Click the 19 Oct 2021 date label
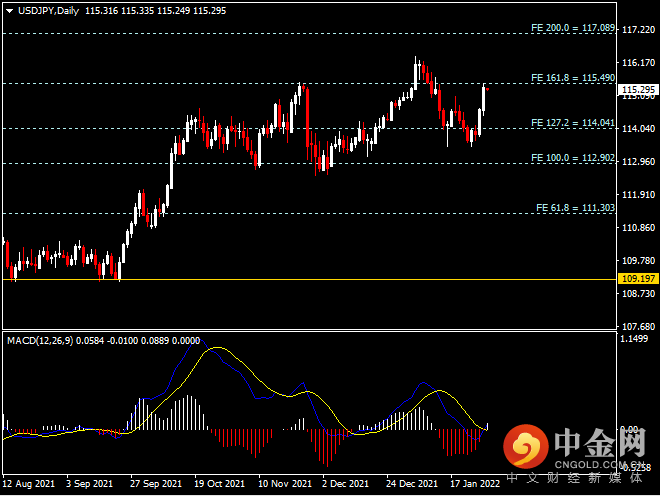Viewport: 660px width, 496px height. [219, 484]
